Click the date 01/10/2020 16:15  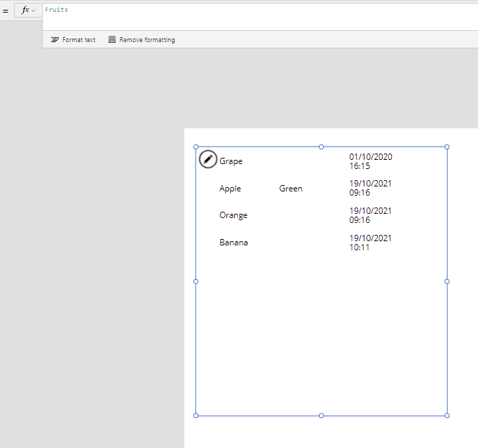click(371, 161)
